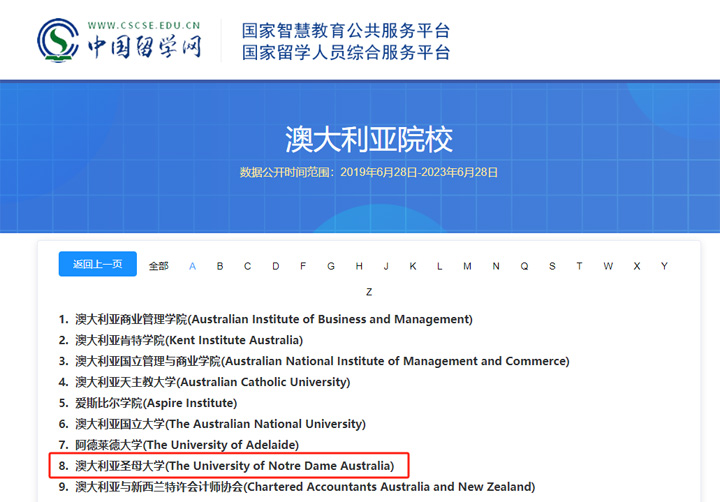Viewport: 720px width, 502px height.
Task: Select letter B filter
Action: pos(220,266)
